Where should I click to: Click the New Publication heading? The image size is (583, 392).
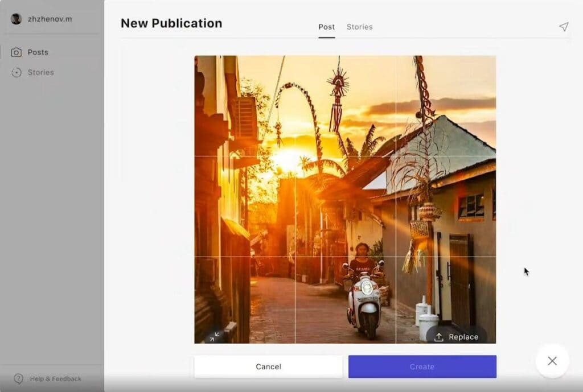tap(171, 23)
